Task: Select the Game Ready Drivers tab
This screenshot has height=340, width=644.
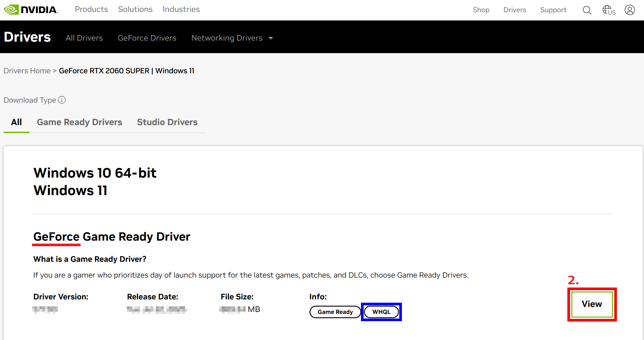Action: 79,122
